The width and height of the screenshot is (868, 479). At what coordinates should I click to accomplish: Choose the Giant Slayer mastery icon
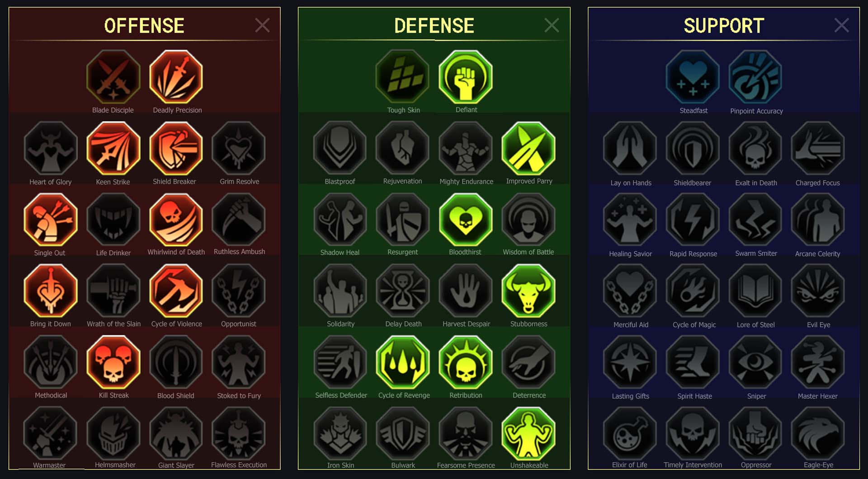tap(176, 434)
